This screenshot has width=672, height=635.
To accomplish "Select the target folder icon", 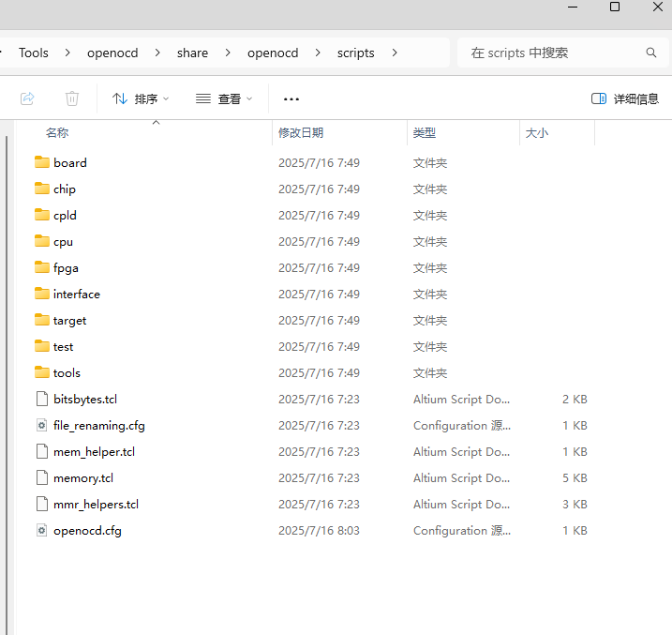I will (x=42, y=320).
